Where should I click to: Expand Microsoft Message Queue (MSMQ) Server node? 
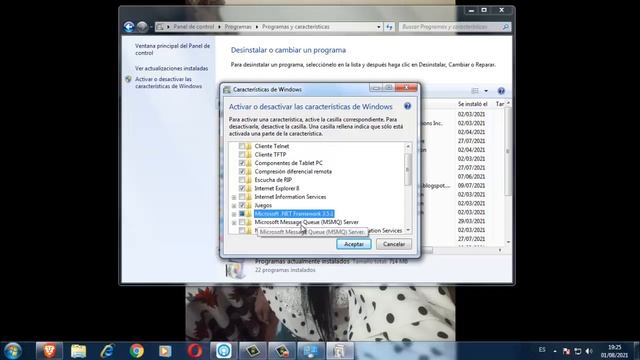tap(234, 222)
